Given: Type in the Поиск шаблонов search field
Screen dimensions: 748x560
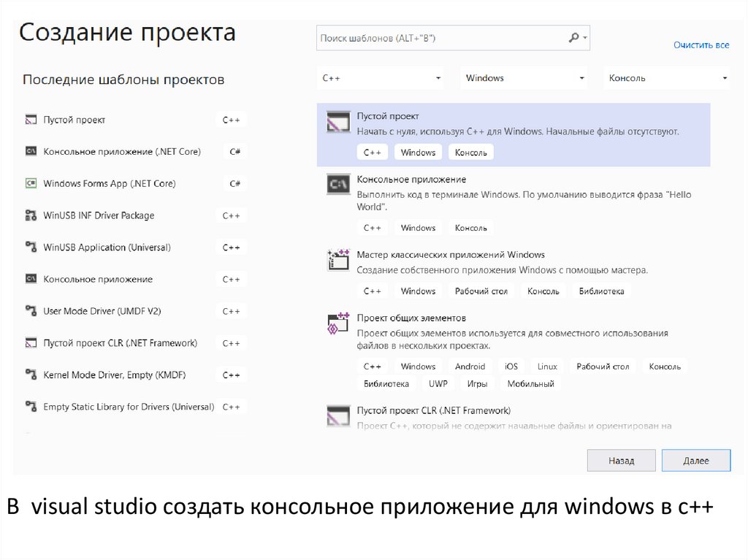Looking at the screenshot, I should pos(438,38).
